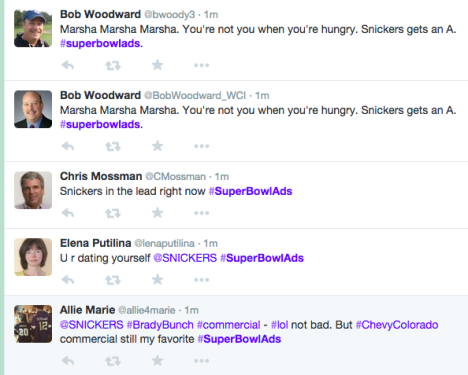
Task: Open the #commercial hashtag in Allie's tweet
Action: click(x=229, y=325)
